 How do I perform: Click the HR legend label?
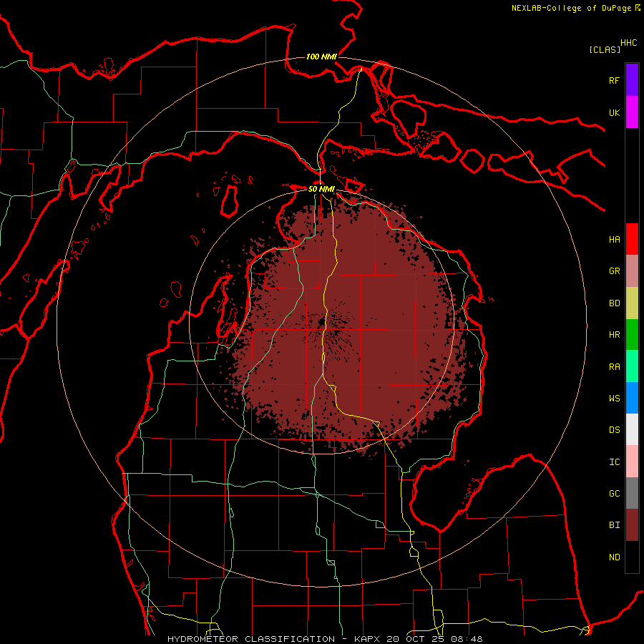point(614,335)
